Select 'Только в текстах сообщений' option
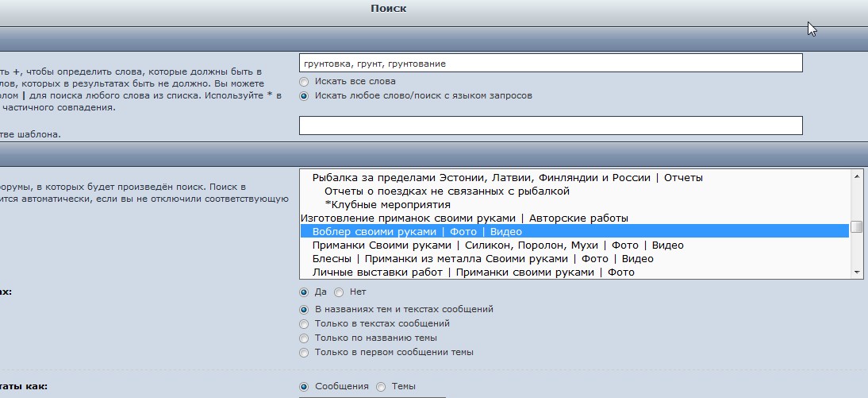The height and width of the screenshot is (398, 868). [x=304, y=323]
